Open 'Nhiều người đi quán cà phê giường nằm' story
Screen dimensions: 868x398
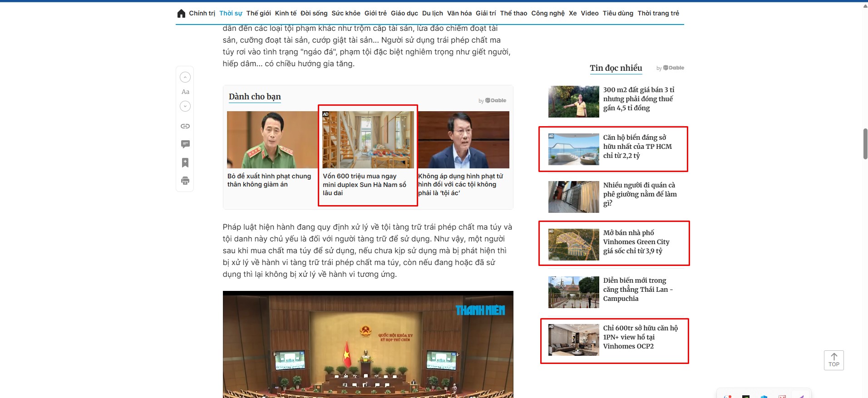(x=640, y=194)
